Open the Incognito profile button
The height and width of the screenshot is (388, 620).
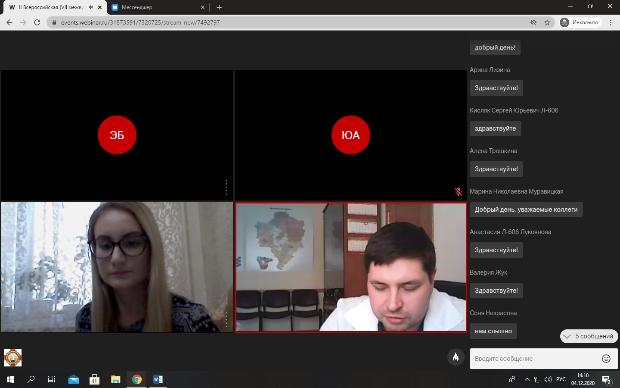point(579,23)
